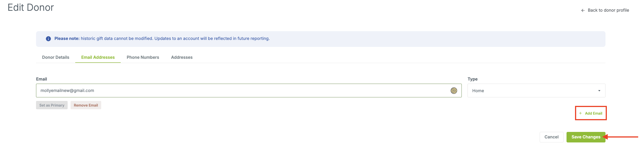Screen dimensions: 644x166
Task: Click the back arrow icon near donor profile link
Action: (583, 11)
